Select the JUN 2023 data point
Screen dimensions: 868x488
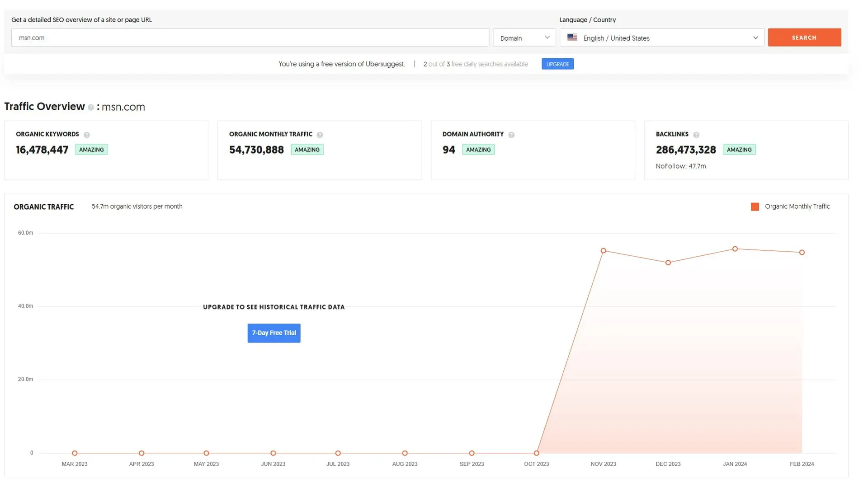click(273, 453)
